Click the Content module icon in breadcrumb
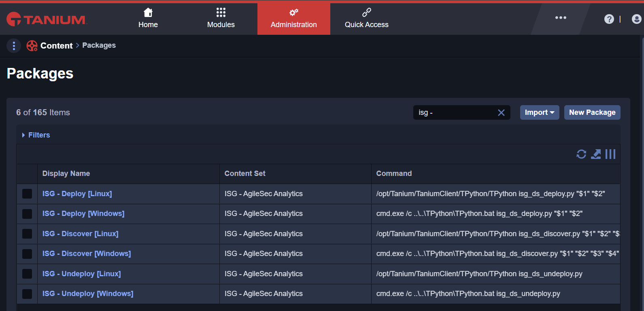The width and height of the screenshot is (644, 311). click(x=32, y=46)
